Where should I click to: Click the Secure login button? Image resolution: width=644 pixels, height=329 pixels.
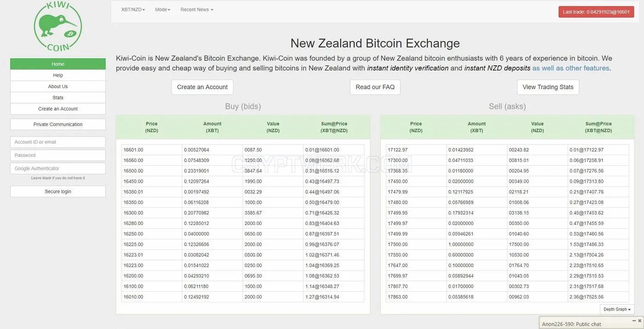(x=58, y=191)
